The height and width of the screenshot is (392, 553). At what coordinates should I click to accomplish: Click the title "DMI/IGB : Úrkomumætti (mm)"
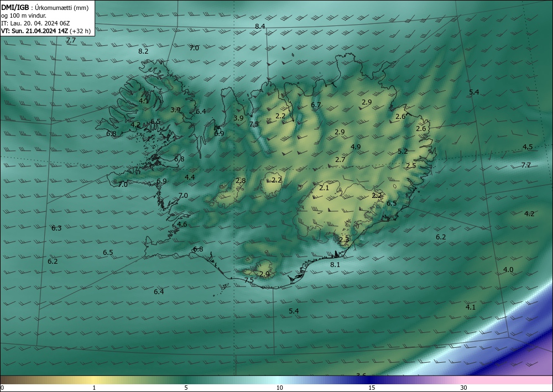(x=45, y=8)
